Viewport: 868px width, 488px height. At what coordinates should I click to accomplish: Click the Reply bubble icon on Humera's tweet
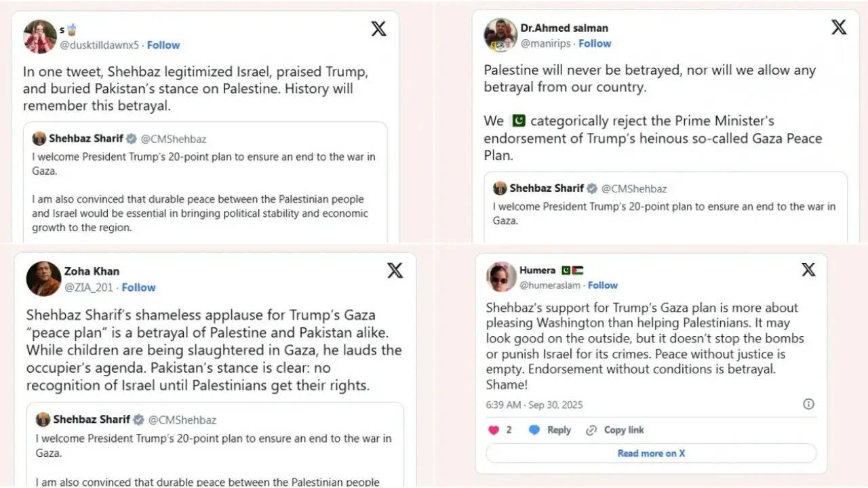tap(534, 430)
